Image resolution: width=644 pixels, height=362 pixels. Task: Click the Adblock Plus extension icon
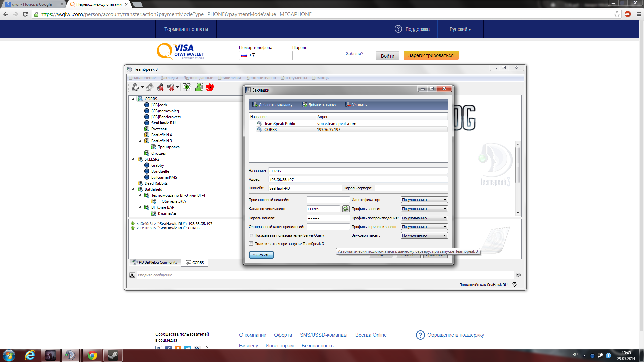pyautogui.click(x=628, y=14)
